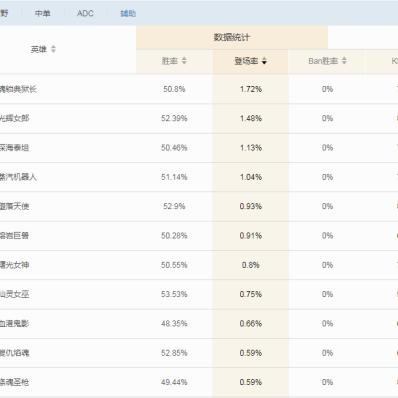The width and height of the screenshot is (398, 398).
Task: Click pick rate value 1.04%
Action: pyautogui.click(x=251, y=177)
